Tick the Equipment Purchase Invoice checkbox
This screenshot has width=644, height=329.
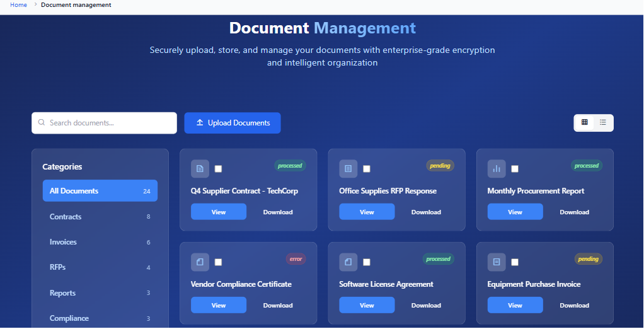pos(515,262)
